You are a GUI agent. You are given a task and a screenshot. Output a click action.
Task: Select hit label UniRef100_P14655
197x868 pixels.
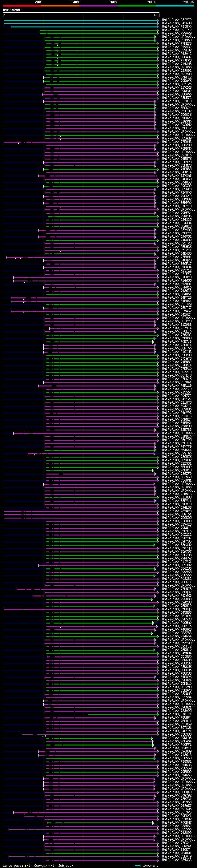177,280
